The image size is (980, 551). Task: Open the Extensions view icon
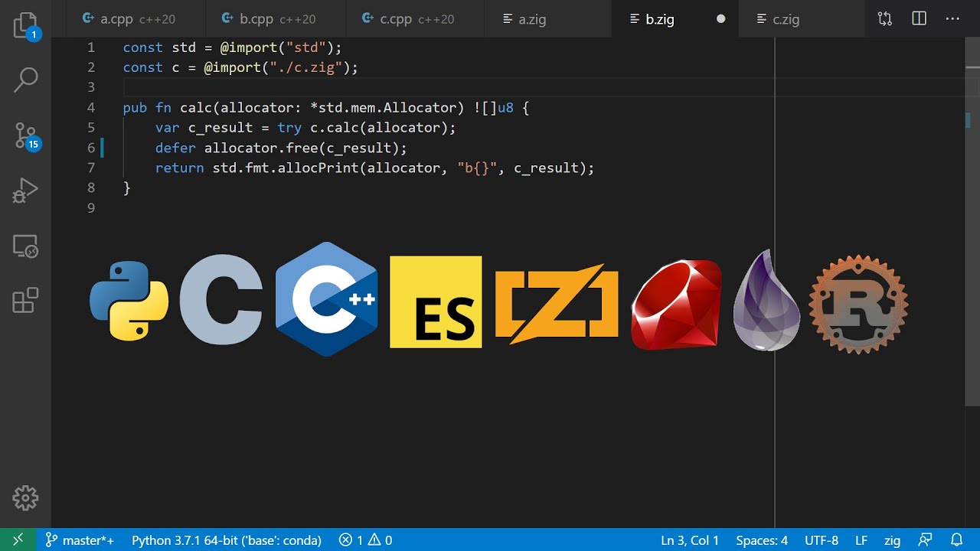(25, 300)
